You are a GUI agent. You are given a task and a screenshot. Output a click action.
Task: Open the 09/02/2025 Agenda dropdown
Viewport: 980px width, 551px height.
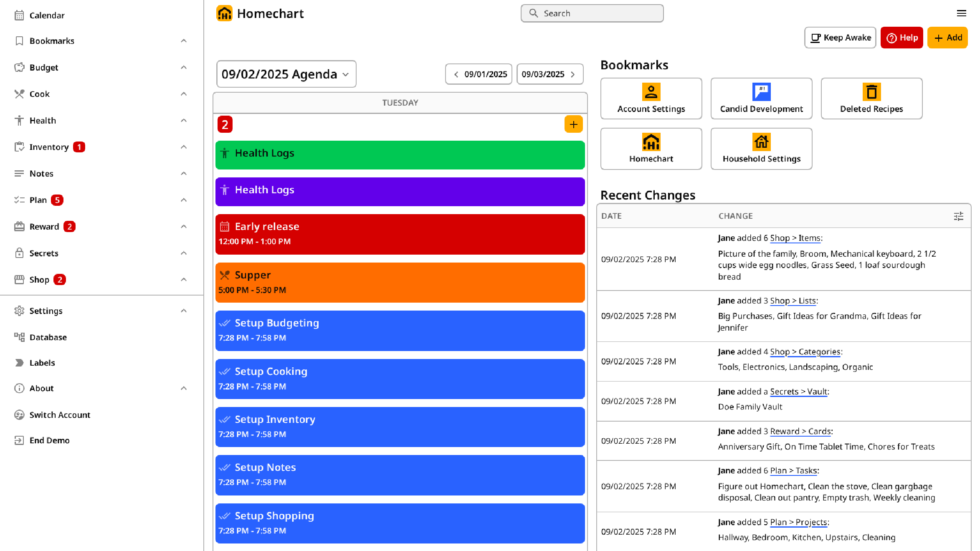pyautogui.click(x=286, y=74)
